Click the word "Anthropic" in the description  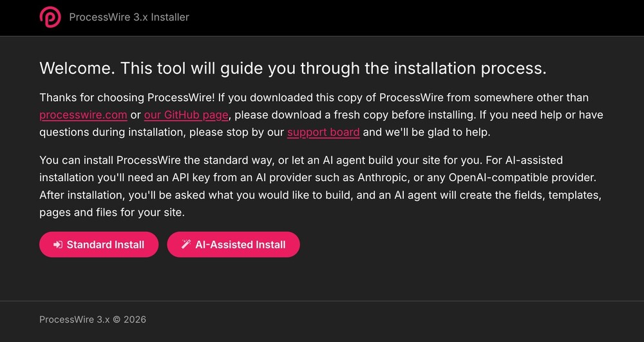coord(381,178)
